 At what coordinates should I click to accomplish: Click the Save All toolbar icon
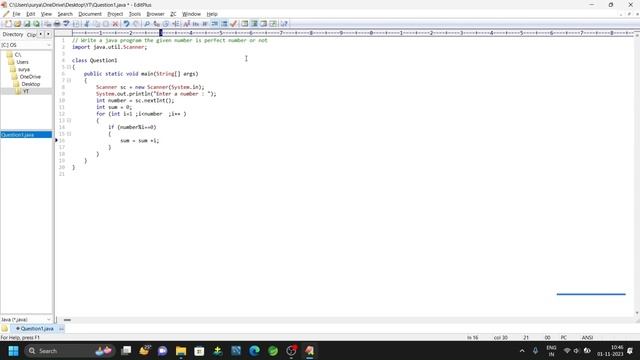coord(36,24)
